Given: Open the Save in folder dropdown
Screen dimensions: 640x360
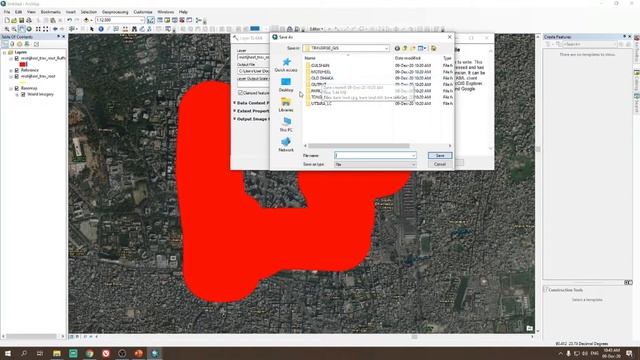Looking at the screenshot, I should (386, 48).
